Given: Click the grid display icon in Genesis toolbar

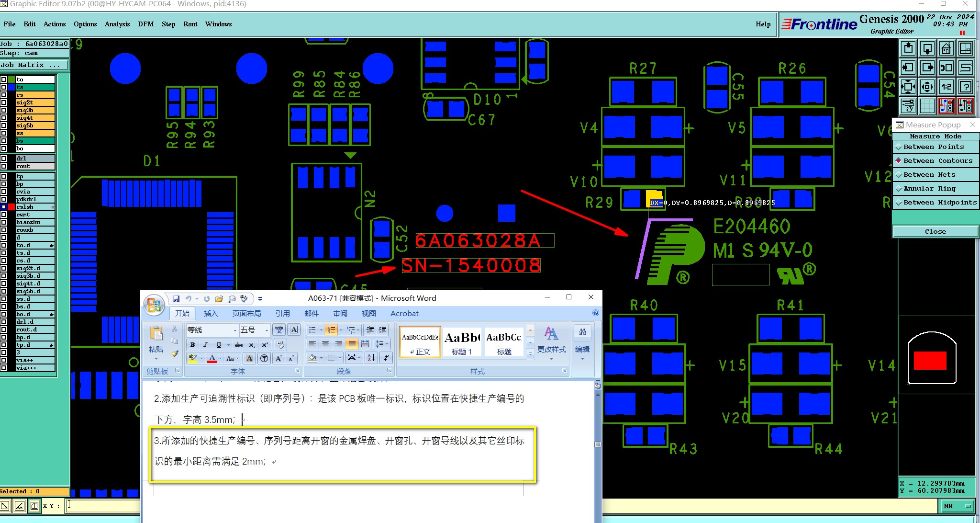Looking at the screenshot, I should point(927,106).
